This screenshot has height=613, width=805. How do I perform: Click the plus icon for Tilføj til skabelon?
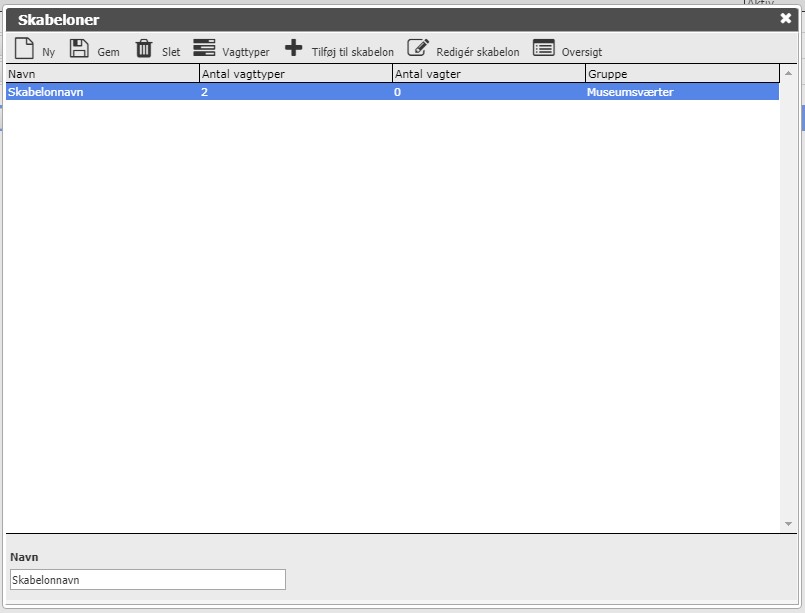[x=293, y=48]
